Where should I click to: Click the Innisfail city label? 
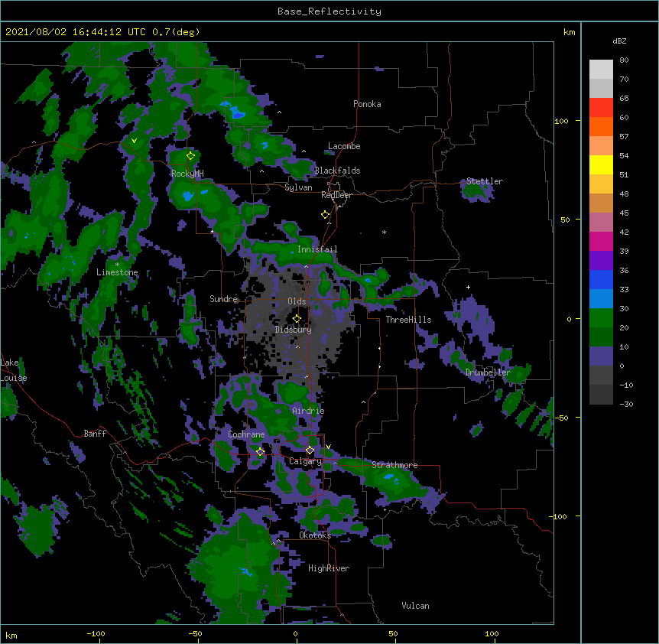click(317, 249)
